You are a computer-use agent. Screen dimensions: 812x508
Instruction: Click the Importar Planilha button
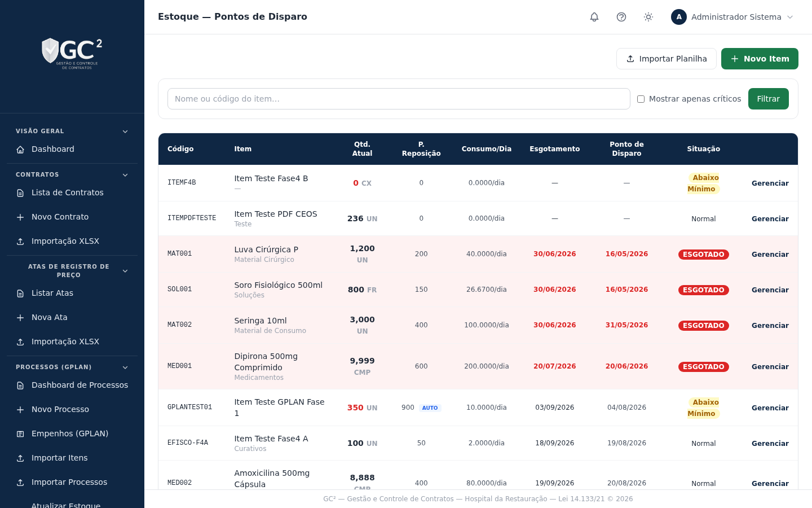tap(667, 59)
